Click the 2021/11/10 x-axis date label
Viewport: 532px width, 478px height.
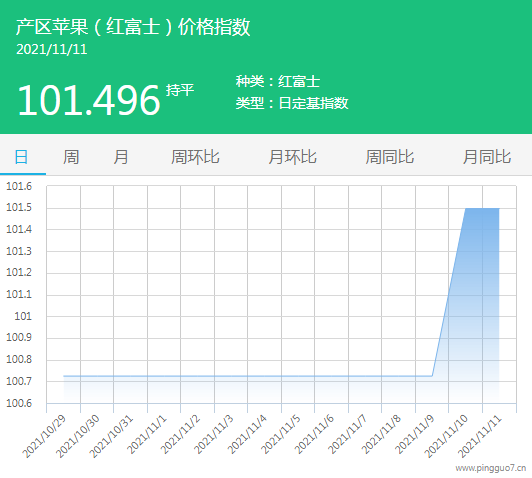[446, 436]
